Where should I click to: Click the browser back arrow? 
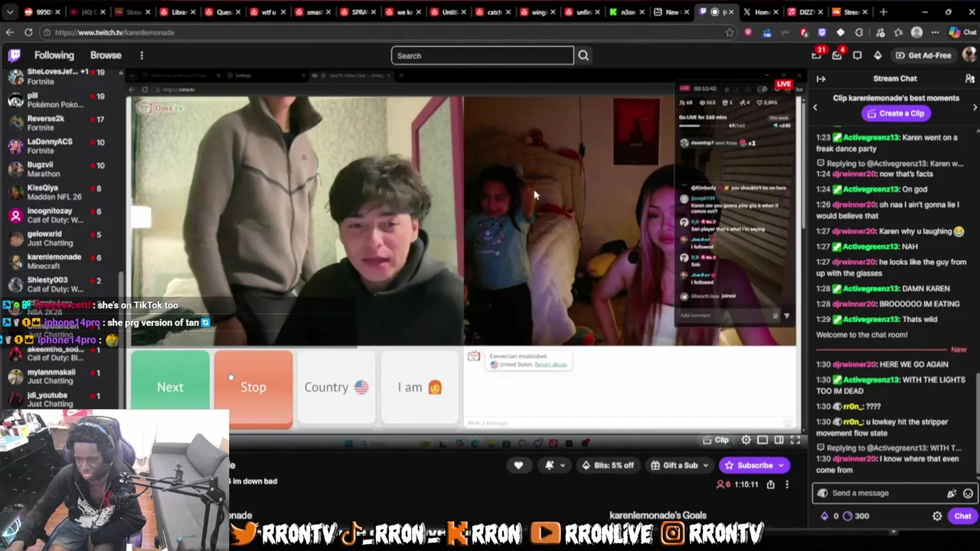(9, 32)
